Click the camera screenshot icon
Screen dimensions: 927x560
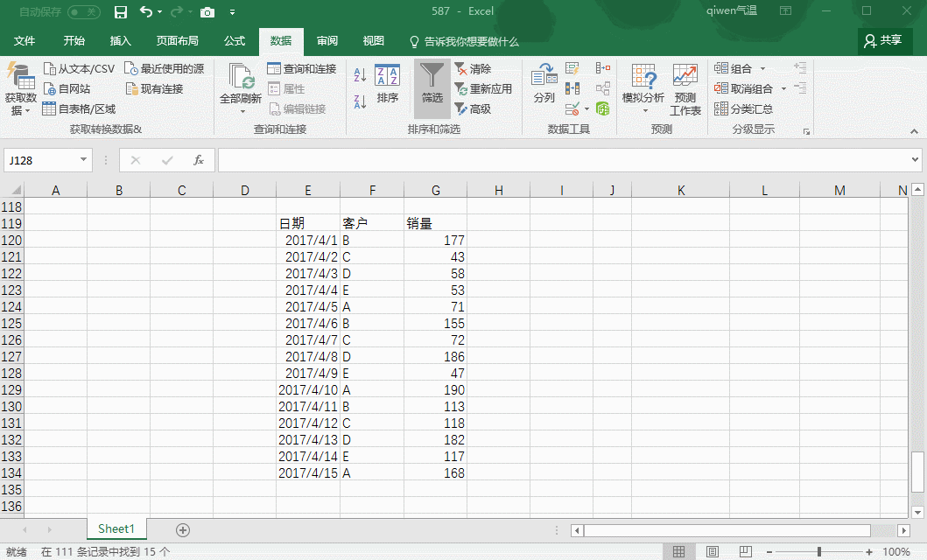pyautogui.click(x=207, y=12)
